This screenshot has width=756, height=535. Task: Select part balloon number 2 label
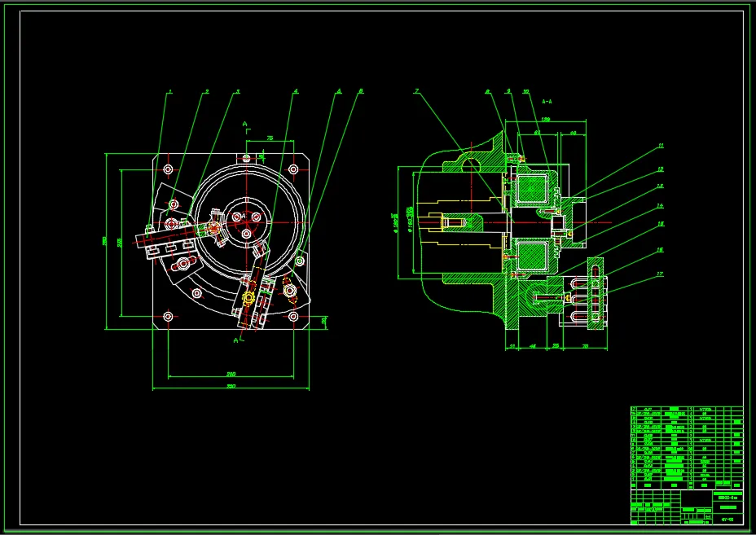[207, 91]
